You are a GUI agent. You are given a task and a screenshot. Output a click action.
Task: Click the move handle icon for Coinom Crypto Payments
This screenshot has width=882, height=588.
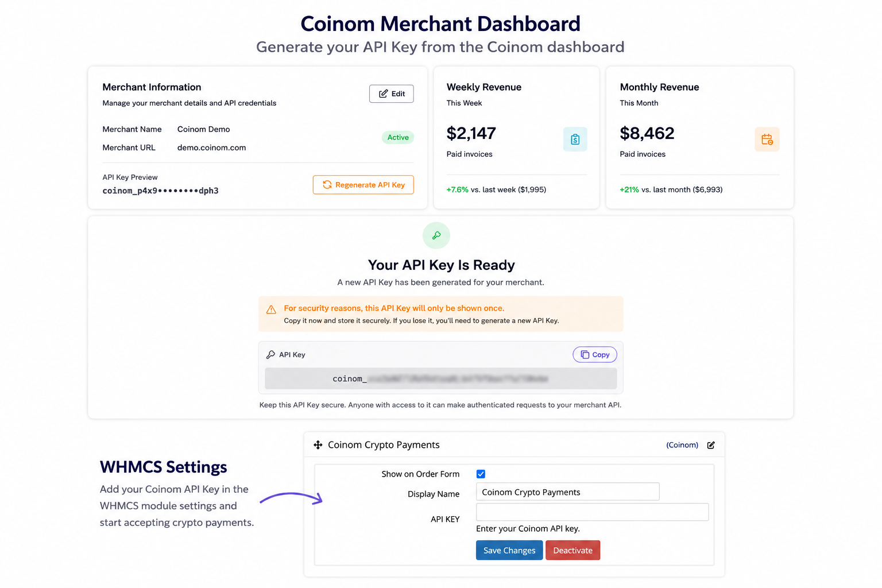(318, 445)
